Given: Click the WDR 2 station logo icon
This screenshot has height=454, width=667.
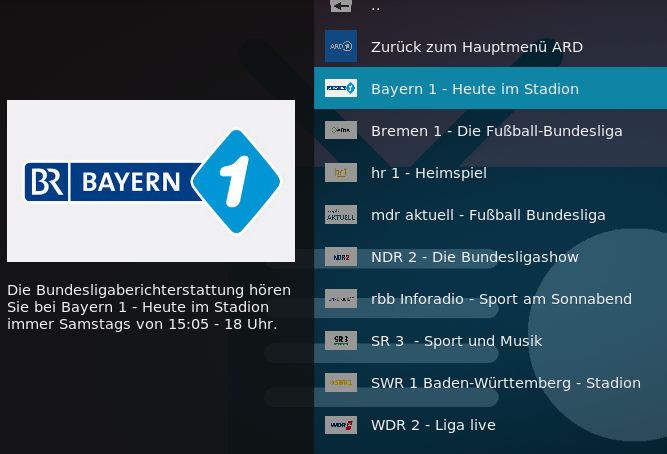Looking at the screenshot, I should click(x=341, y=425).
